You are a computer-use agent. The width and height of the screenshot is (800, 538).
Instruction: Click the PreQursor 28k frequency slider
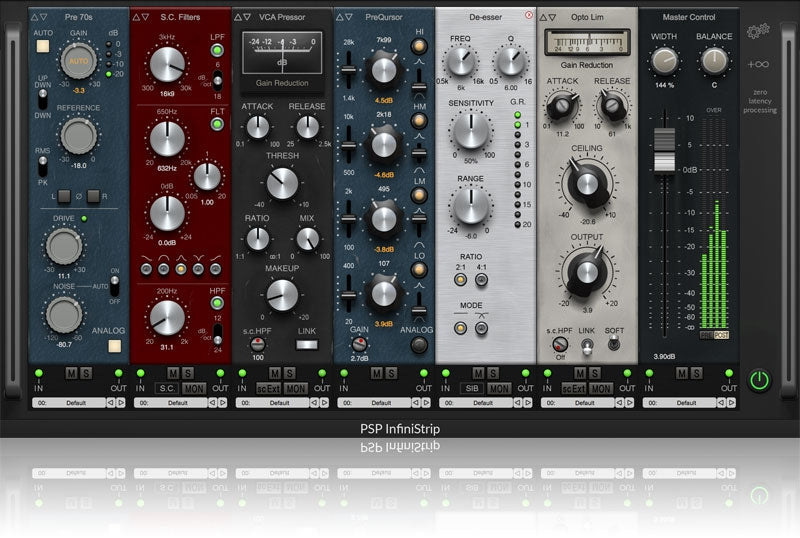(x=349, y=69)
